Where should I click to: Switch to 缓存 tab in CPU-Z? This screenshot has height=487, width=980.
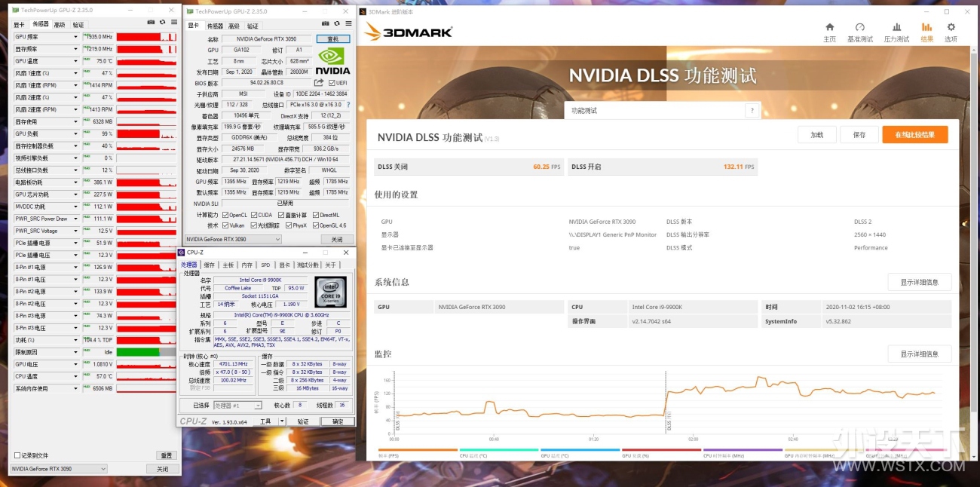pyautogui.click(x=210, y=265)
